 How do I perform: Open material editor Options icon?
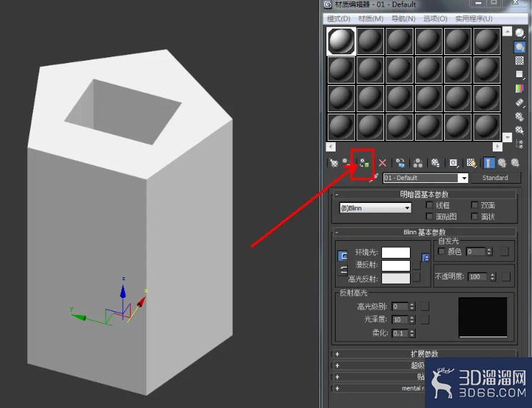tap(519, 116)
